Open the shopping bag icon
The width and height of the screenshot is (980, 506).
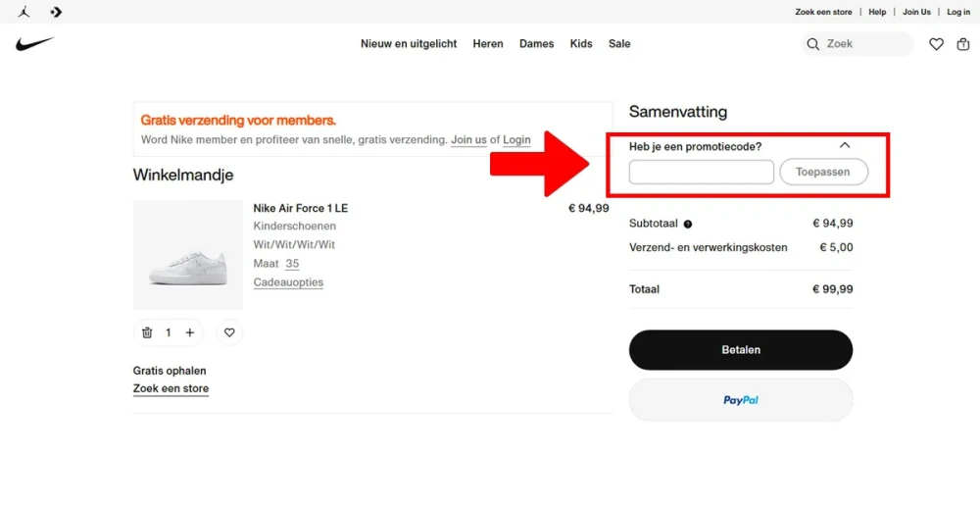(x=963, y=44)
